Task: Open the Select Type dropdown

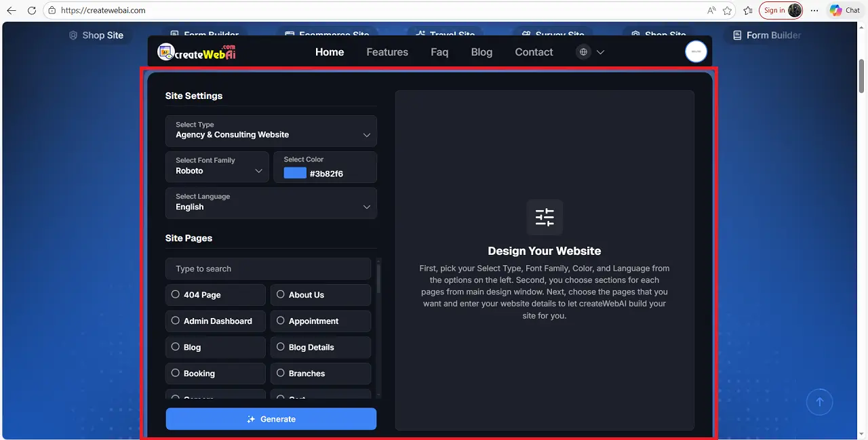Action: coord(271,131)
